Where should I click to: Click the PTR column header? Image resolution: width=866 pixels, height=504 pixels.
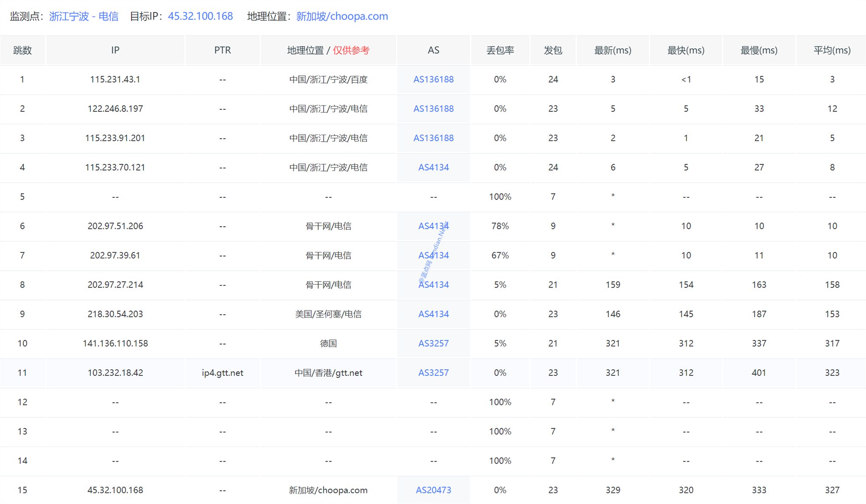click(223, 50)
